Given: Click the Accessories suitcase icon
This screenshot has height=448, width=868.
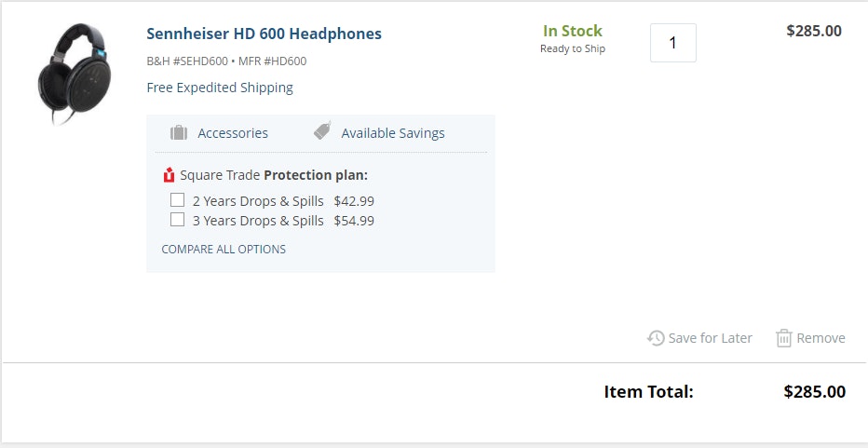Looking at the screenshot, I should tap(179, 132).
